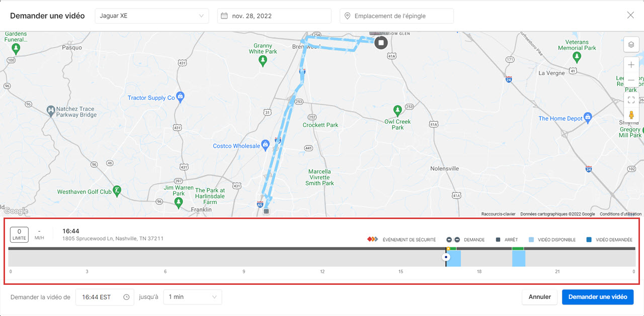Screen dimensions: 644x316
Task: Open the nov. 28, 2022 date picker
Action: 274,16
